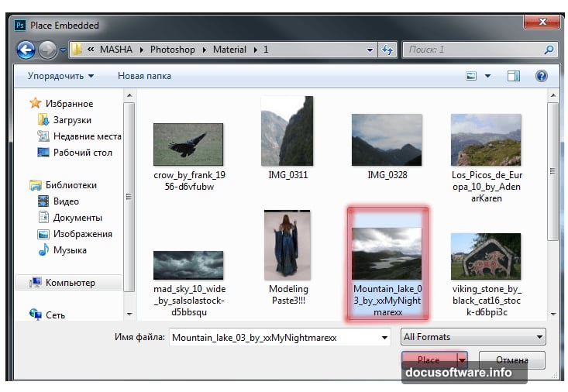
Task: Open the recent locations dropdown arrow
Action: (63, 50)
